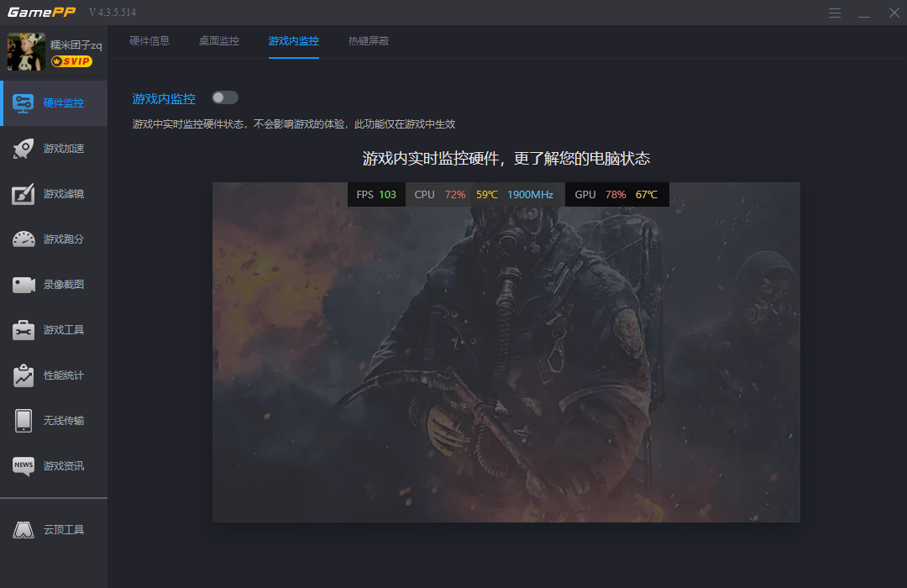This screenshot has width=907, height=588.
Task: Click the in-game monitoring preview image
Action: [505, 350]
